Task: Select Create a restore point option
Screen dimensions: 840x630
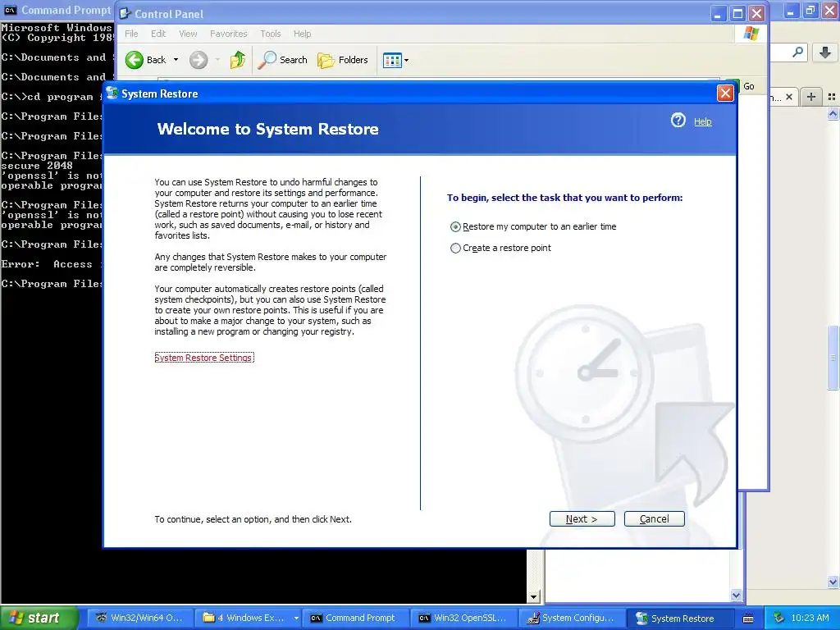Action: point(500,248)
